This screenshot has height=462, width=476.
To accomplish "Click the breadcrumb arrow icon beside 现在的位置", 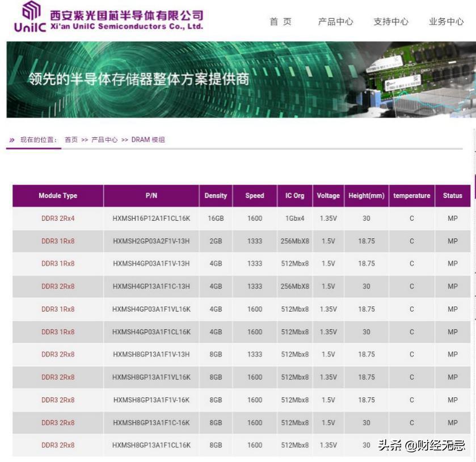I will tap(12, 140).
